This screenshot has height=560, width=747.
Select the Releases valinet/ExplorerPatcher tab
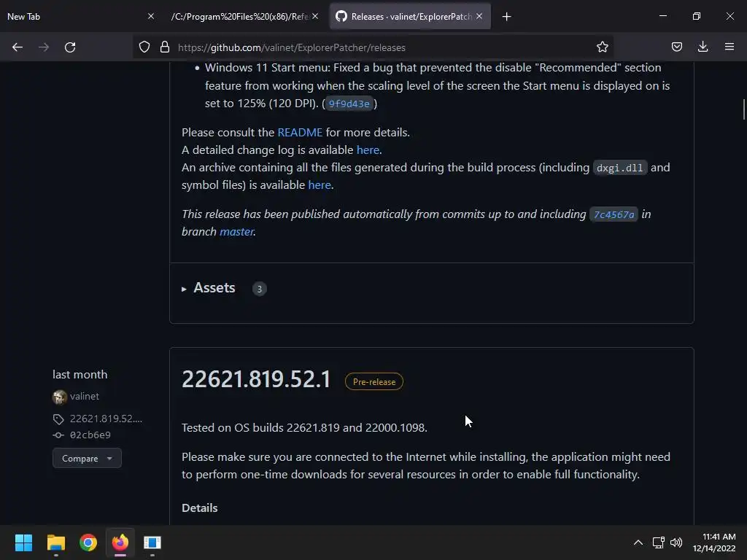(x=410, y=16)
